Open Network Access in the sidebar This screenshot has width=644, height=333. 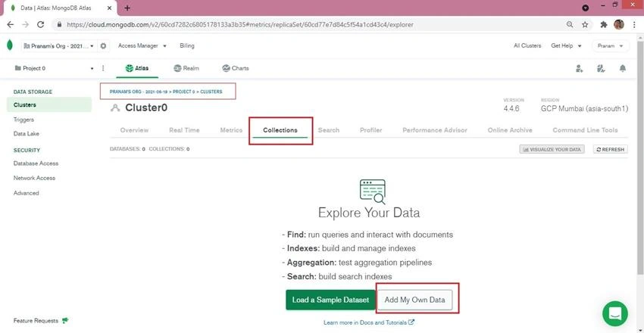[34, 178]
